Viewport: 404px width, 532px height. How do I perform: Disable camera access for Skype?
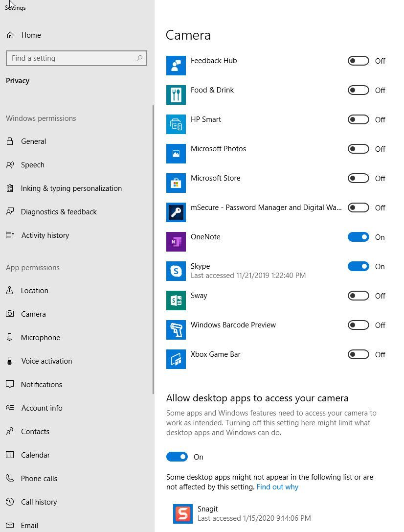click(x=358, y=266)
